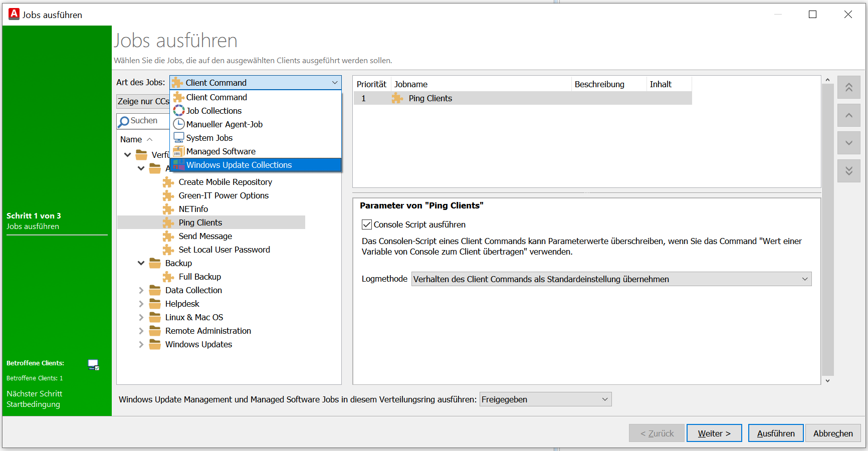Click the move-up single chevron button
Image resolution: width=868 pixels, height=451 pixels.
tap(848, 115)
